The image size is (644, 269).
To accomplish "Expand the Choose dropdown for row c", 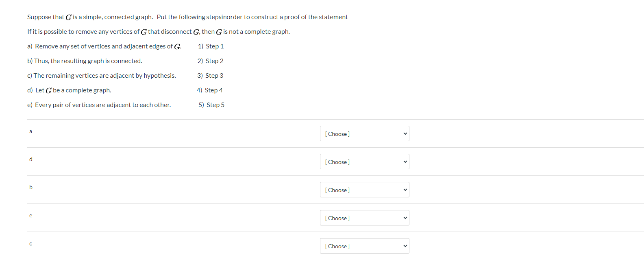I will pyautogui.click(x=364, y=246).
